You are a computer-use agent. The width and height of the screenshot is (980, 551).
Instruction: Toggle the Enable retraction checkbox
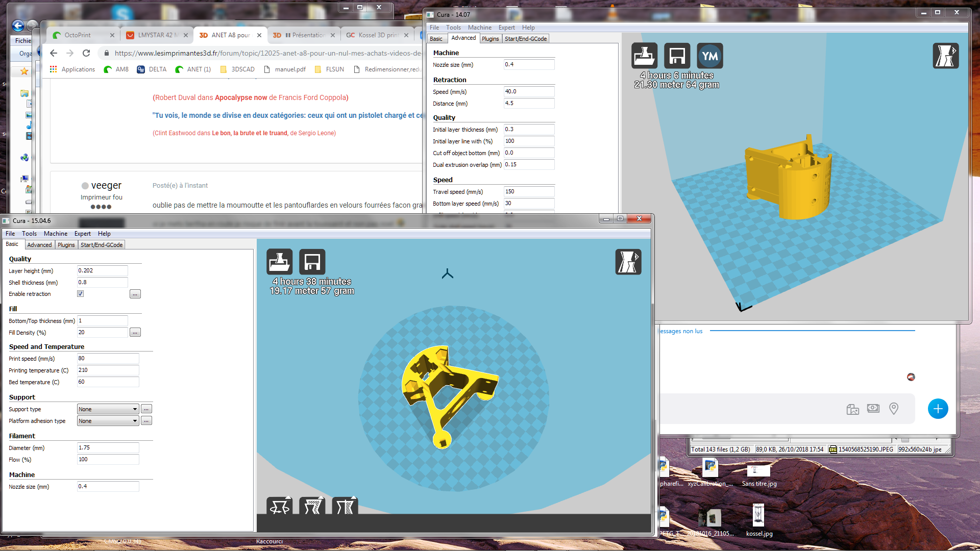click(x=80, y=294)
